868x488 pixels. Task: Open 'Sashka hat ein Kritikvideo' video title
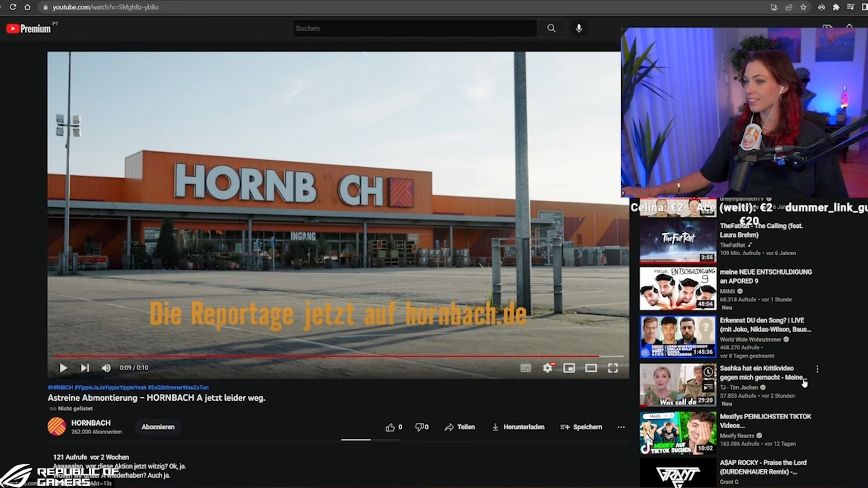coord(763,373)
